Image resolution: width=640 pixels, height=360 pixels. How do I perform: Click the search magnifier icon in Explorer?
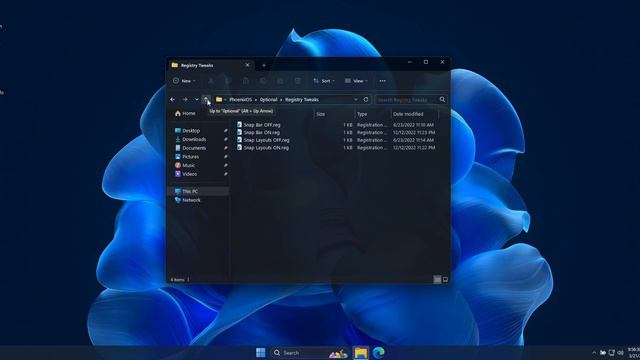tap(442, 99)
